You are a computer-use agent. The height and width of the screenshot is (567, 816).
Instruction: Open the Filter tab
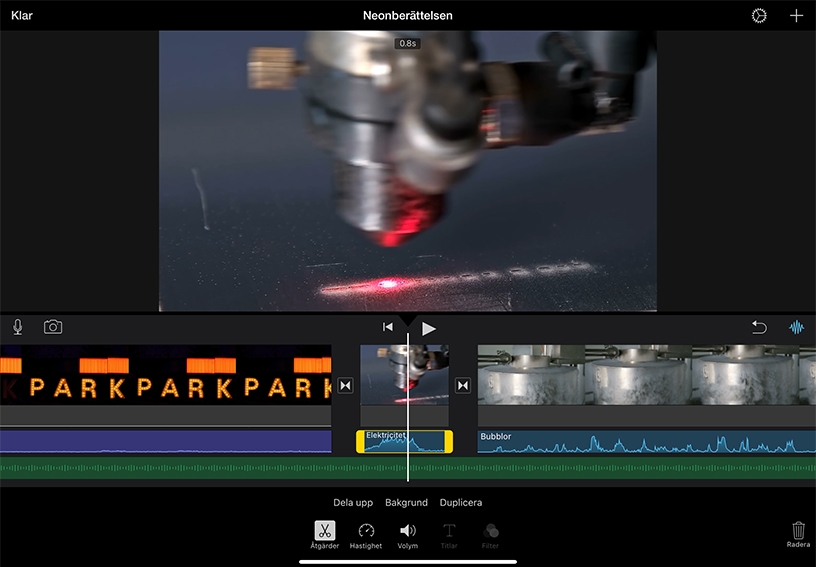(x=490, y=535)
